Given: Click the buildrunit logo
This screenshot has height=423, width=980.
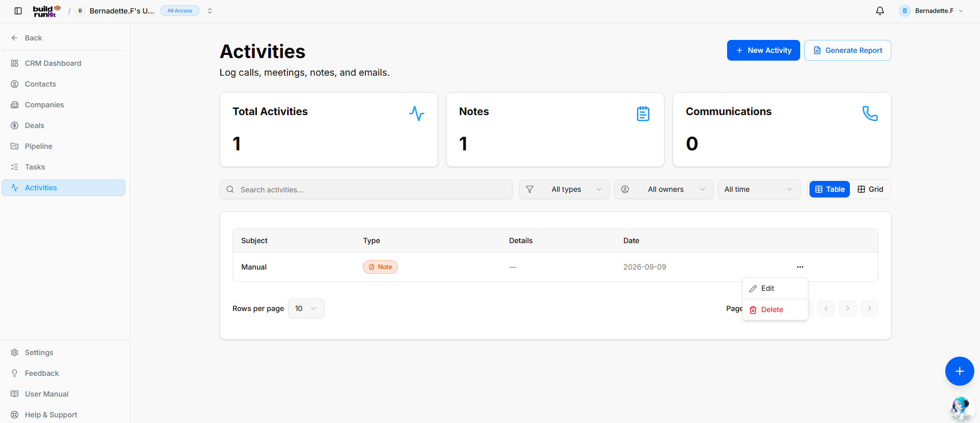Looking at the screenshot, I should (47, 11).
